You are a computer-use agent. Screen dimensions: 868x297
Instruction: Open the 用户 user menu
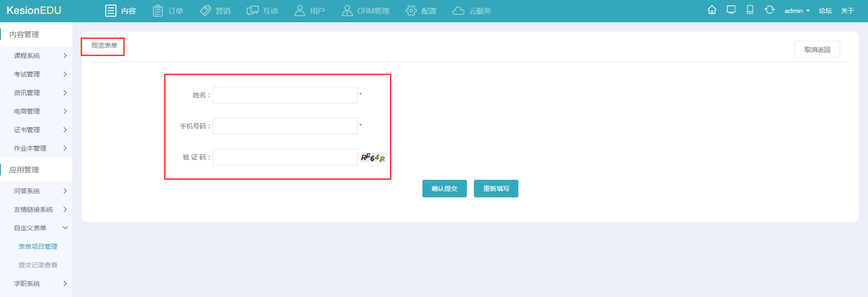[x=310, y=11]
